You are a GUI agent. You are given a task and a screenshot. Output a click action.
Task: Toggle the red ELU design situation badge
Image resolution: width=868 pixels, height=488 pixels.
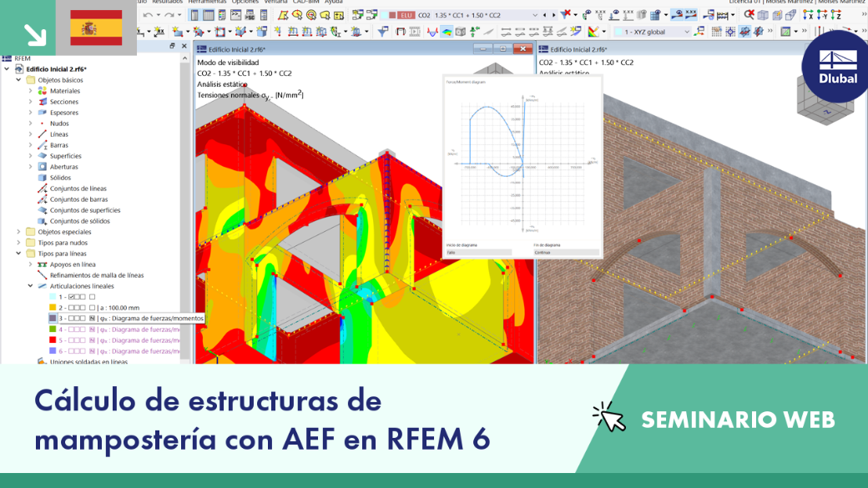[406, 16]
